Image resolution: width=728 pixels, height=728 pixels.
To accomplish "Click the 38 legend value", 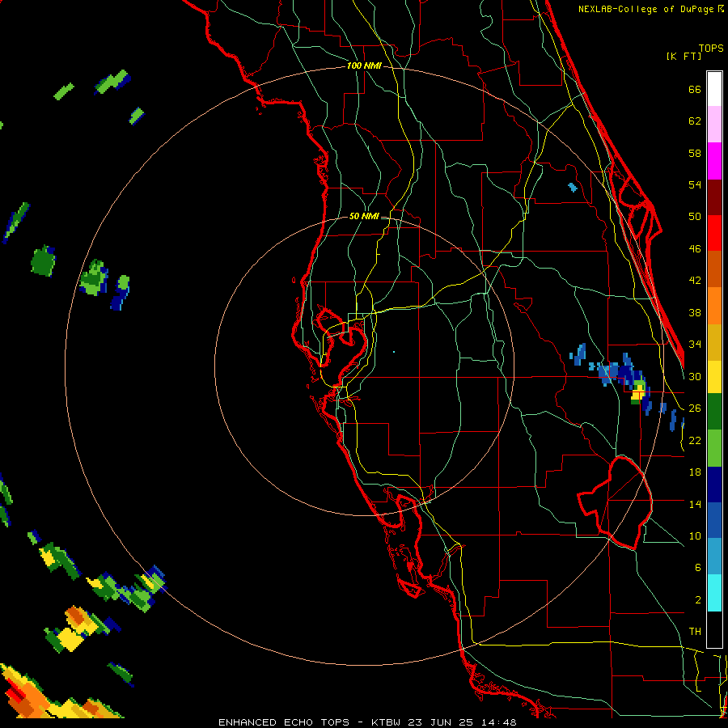I will 695,312.
